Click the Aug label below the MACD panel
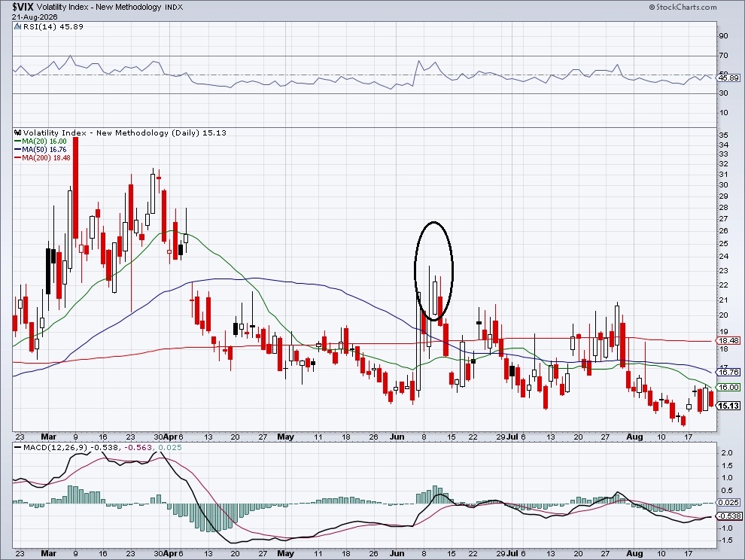The width and height of the screenshot is (745, 560). pyautogui.click(x=635, y=554)
